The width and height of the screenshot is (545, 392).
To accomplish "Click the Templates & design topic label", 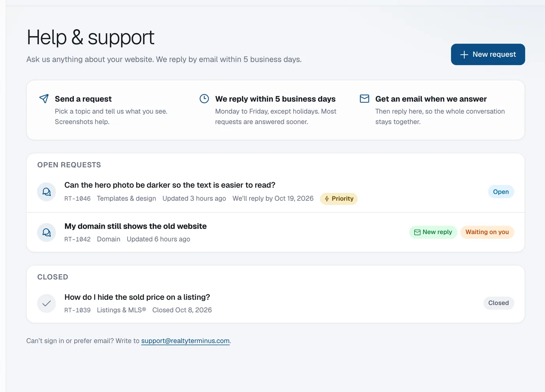I will pos(127,198).
